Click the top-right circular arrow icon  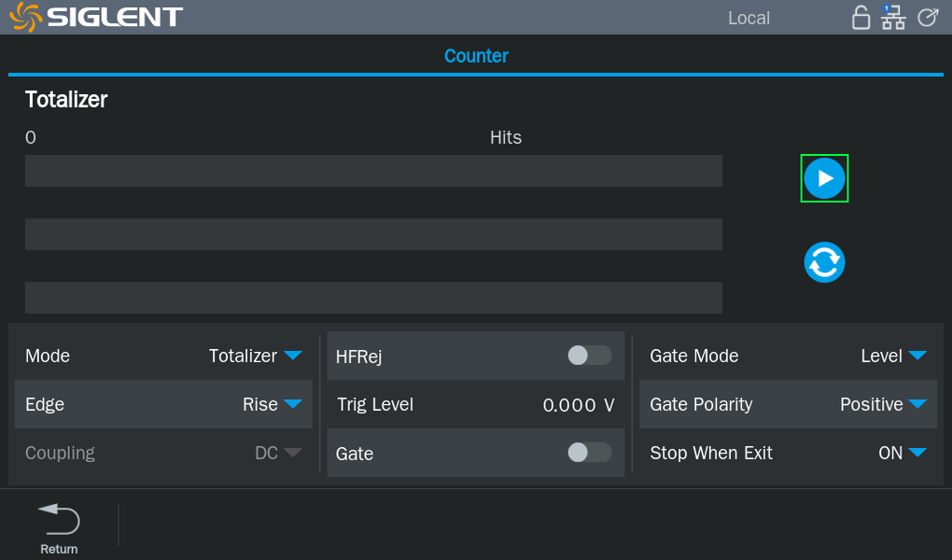pos(927,18)
